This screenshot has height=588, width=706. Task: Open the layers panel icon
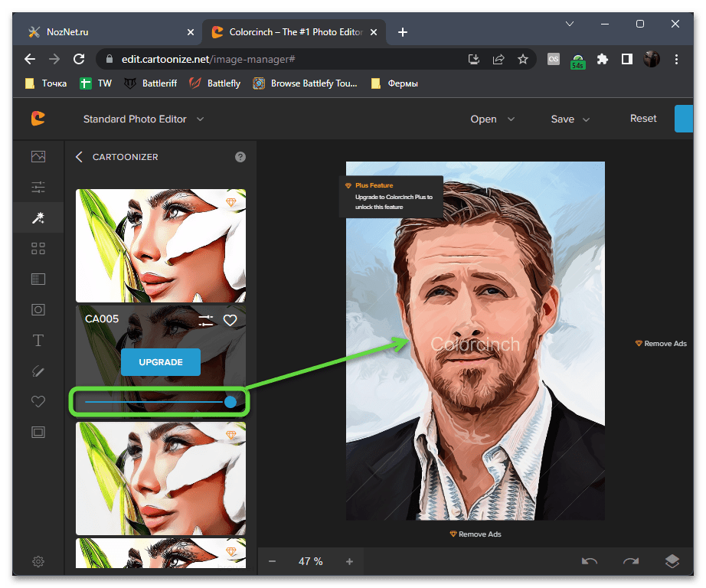672,561
